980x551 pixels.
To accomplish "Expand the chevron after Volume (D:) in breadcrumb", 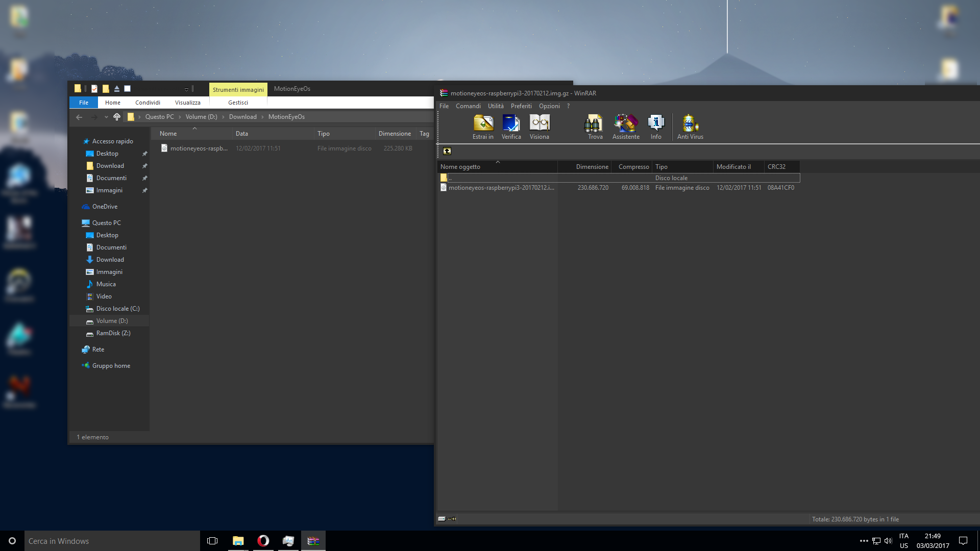I will click(223, 117).
